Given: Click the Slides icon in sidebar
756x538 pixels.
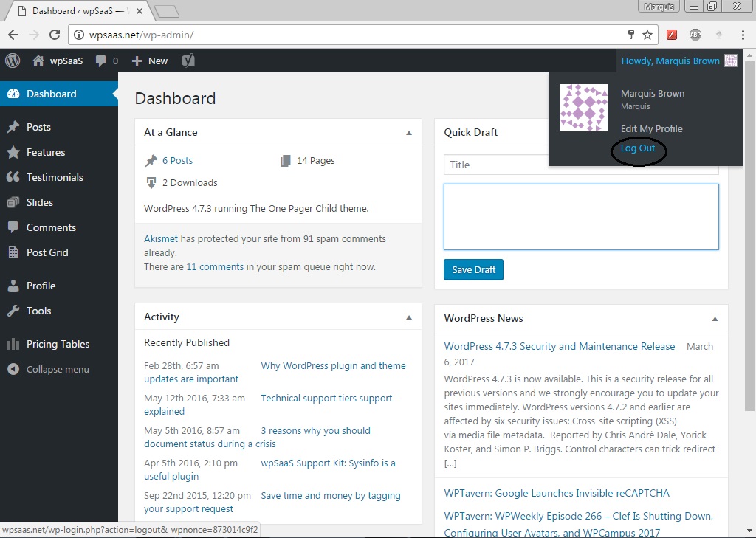Looking at the screenshot, I should click(13, 202).
